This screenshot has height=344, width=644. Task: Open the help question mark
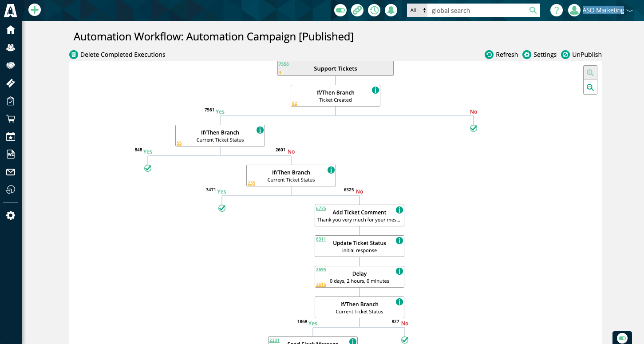pyautogui.click(x=557, y=10)
